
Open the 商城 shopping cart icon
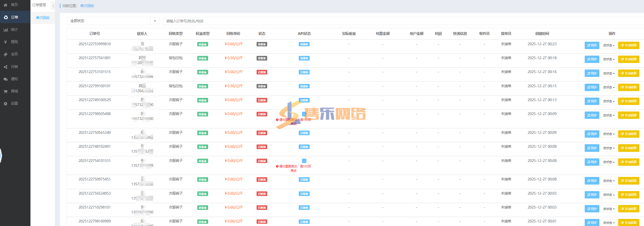pos(5,91)
